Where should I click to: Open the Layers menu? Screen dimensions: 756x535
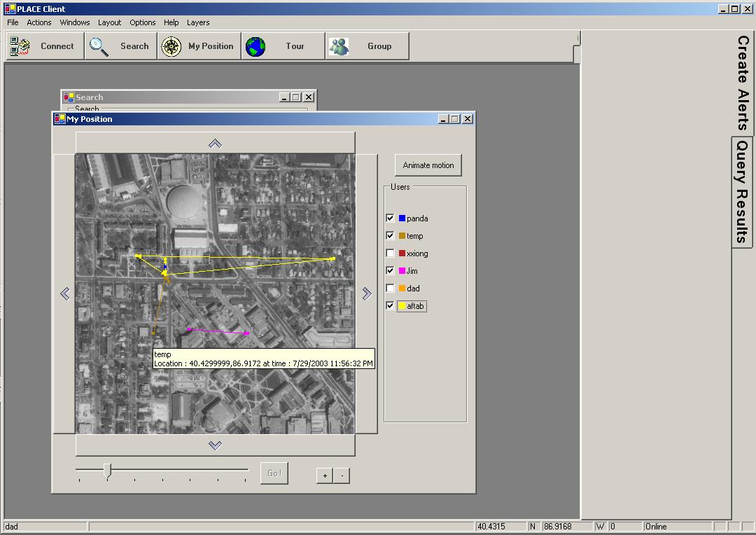point(198,22)
